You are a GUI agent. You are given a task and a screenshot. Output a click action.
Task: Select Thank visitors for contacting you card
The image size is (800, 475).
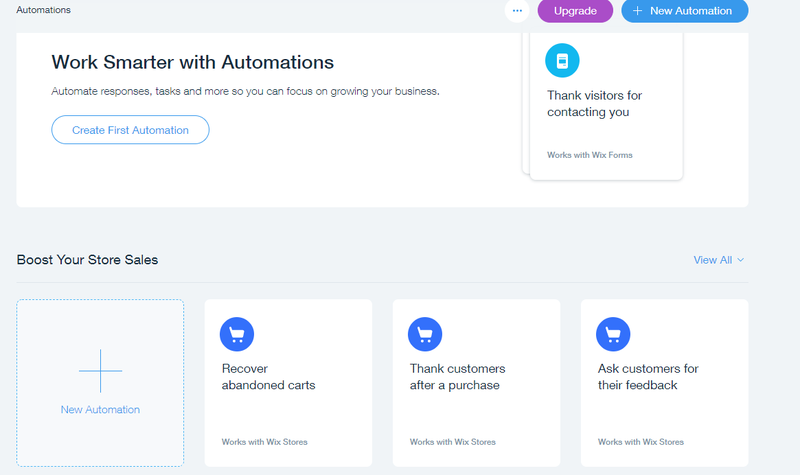point(606,106)
